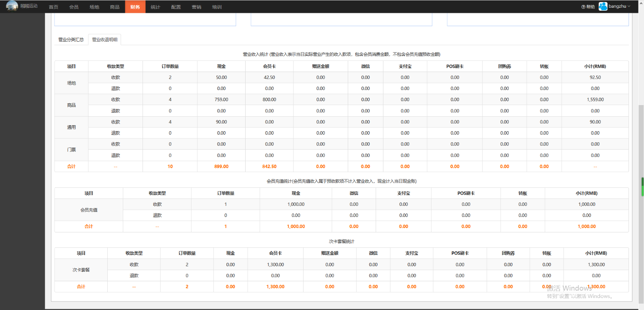The image size is (644, 310).
Task: Click the 次卡套餐 row label
Action: tap(81, 270)
